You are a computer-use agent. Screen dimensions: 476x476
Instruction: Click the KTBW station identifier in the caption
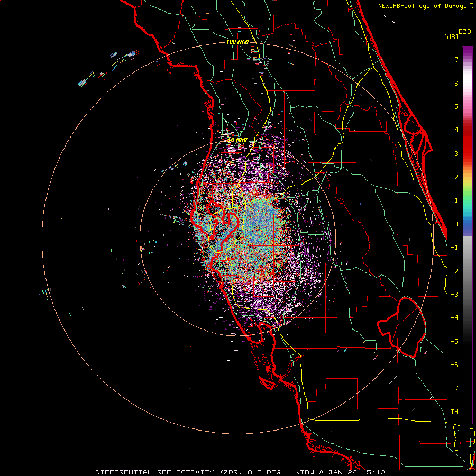click(x=305, y=472)
